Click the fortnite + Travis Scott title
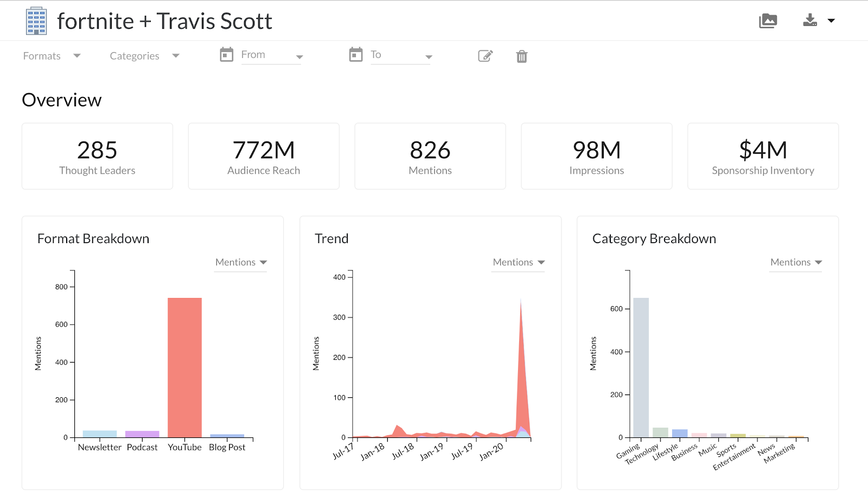Screen dimensions: 868x502 point(164,21)
